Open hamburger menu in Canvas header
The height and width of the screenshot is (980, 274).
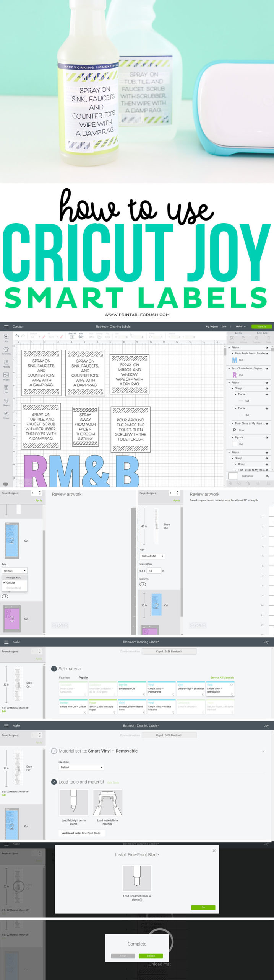[6, 327]
